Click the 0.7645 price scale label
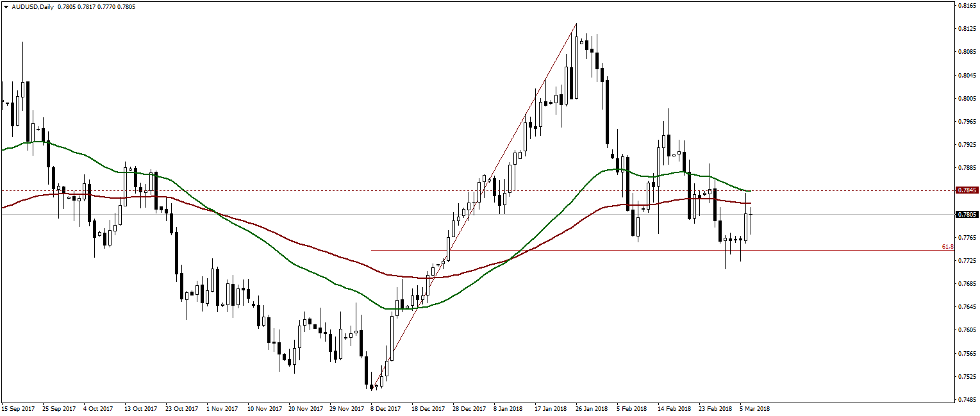This screenshot has height=416, width=980. click(x=967, y=307)
